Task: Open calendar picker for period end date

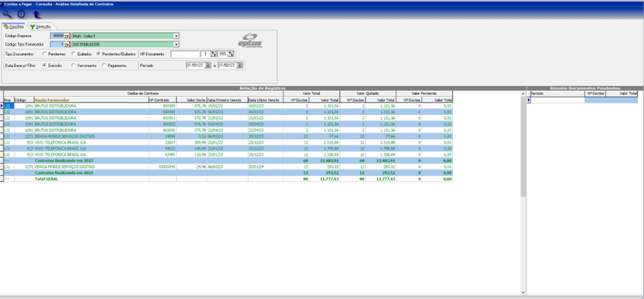Action: pos(241,65)
